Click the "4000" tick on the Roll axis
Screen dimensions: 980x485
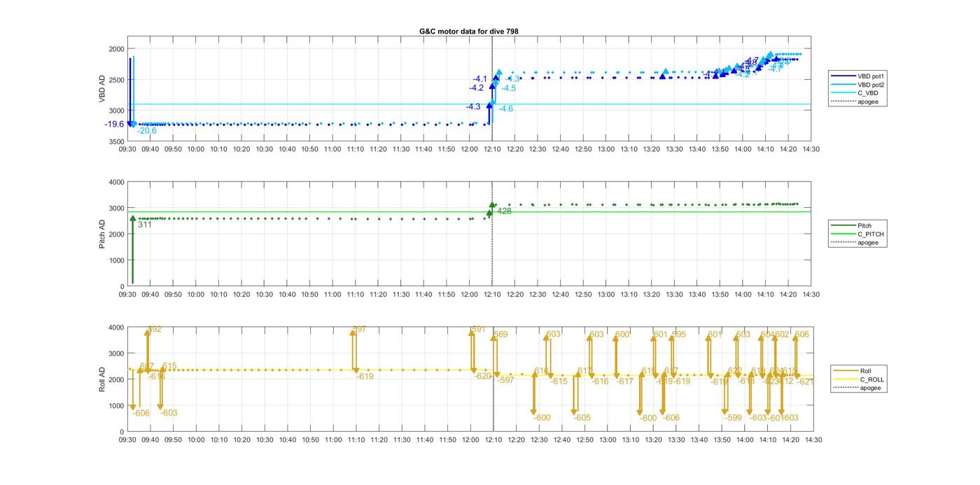pyautogui.click(x=116, y=328)
